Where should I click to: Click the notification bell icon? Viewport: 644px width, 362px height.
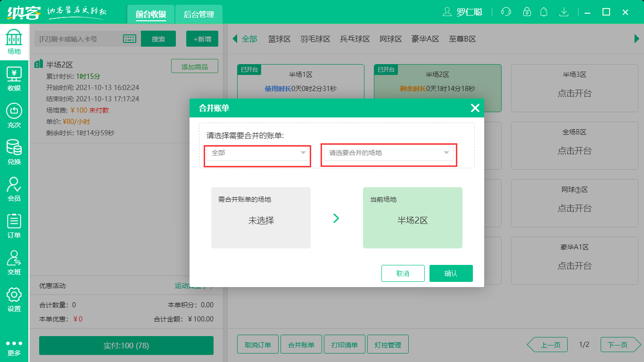(544, 12)
